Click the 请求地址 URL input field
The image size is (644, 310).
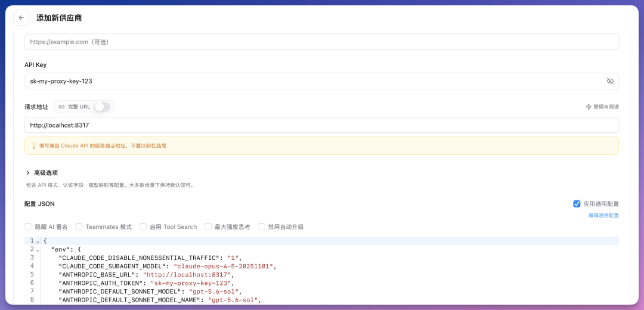point(321,125)
